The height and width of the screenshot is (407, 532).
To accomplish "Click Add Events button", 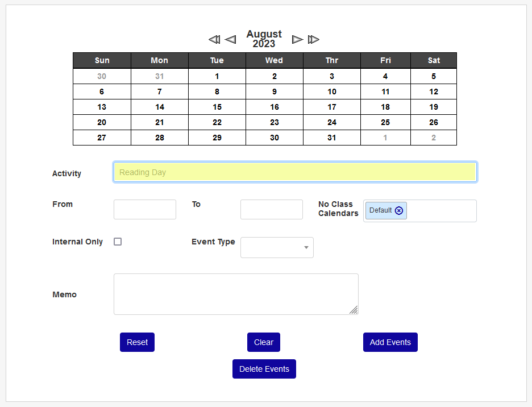I will point(390,342).
